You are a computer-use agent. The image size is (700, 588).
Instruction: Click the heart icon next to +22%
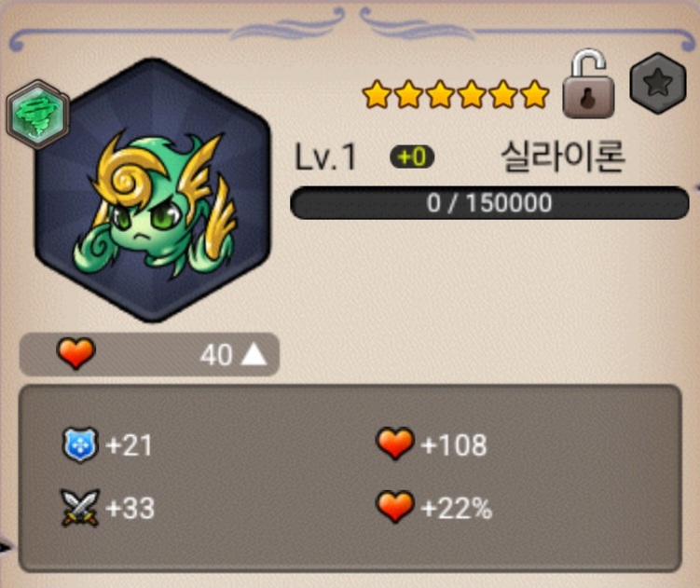tap(395, 507)
